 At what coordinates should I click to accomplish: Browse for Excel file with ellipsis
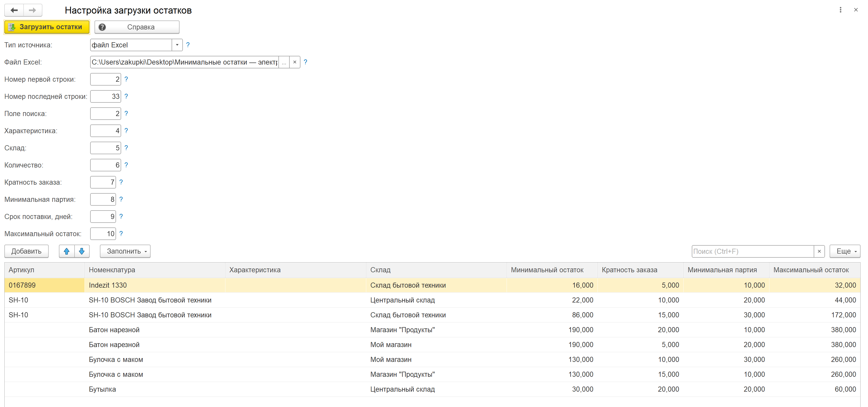[x=284, y=62]
